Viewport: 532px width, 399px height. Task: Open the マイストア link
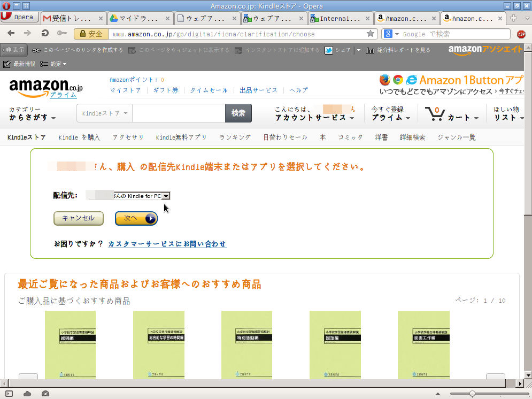click(125, 90)
